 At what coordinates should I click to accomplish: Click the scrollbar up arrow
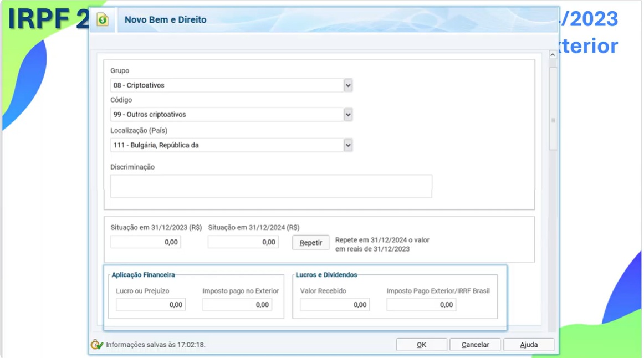[553, 55]
